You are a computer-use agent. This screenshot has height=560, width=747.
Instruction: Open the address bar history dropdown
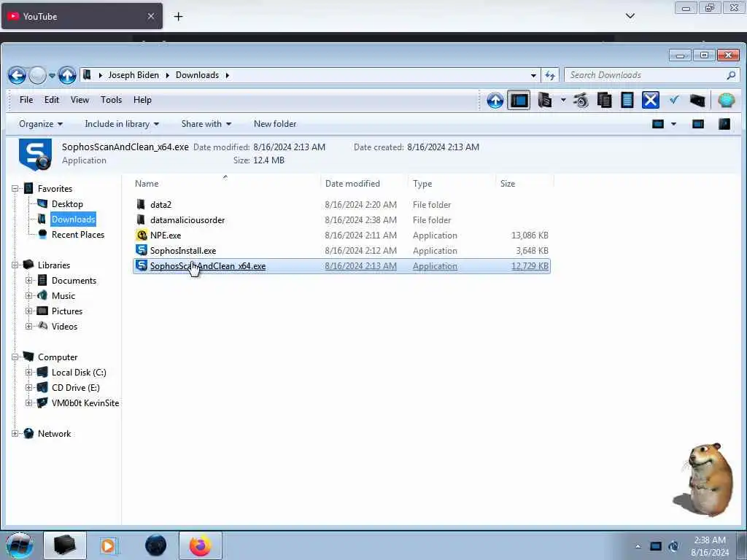point(533,75)
